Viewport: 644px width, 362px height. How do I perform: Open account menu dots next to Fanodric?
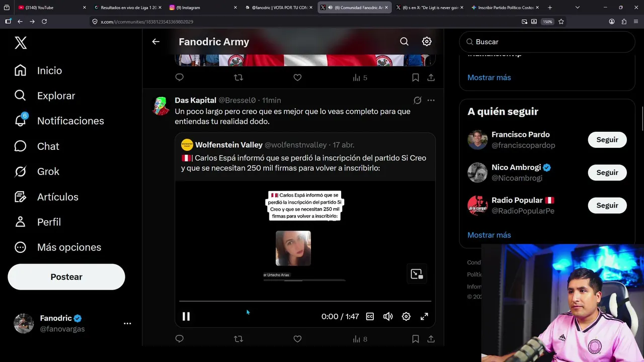127,324
